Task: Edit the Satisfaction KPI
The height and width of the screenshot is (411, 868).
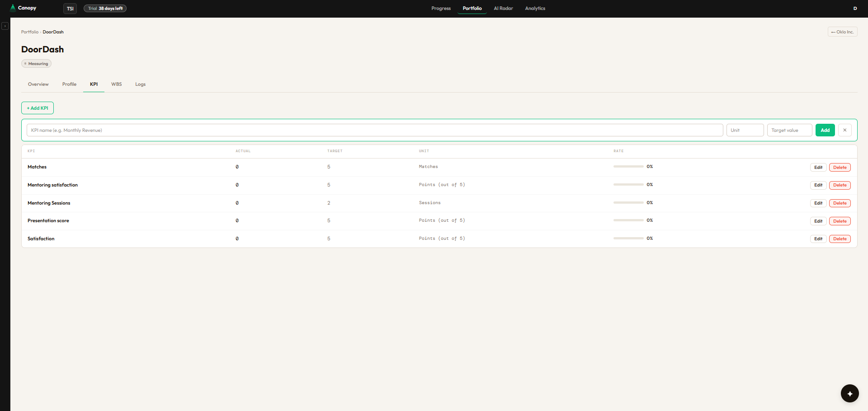Action: tap(818, 239)
